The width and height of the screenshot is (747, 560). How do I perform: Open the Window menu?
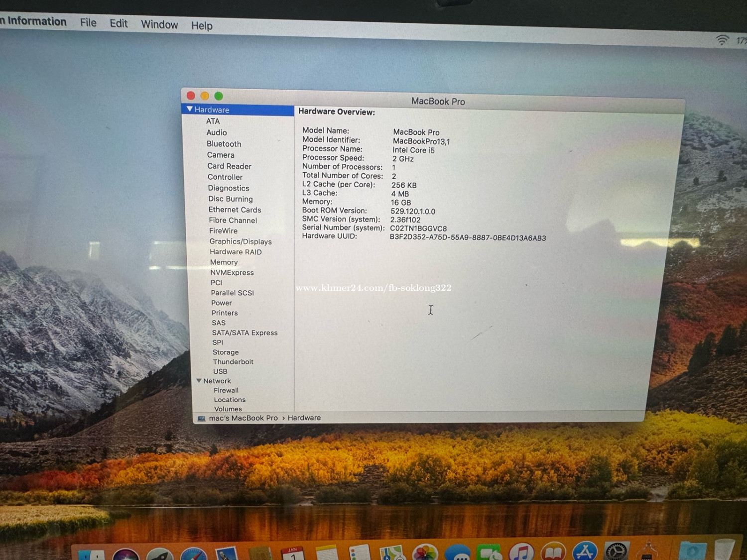(x=159, y=24)
